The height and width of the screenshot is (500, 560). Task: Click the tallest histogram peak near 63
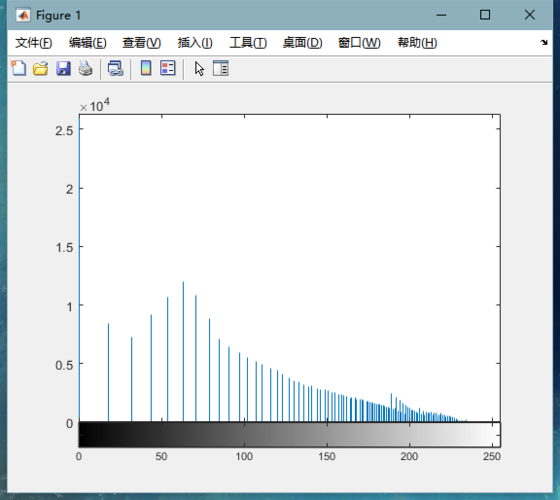coord(183,351)
